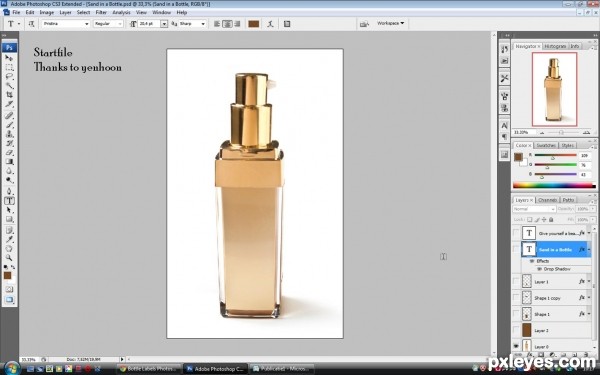Select the Hand tool
This screenshot has width=600, height=375.
(x=9, y=249)
